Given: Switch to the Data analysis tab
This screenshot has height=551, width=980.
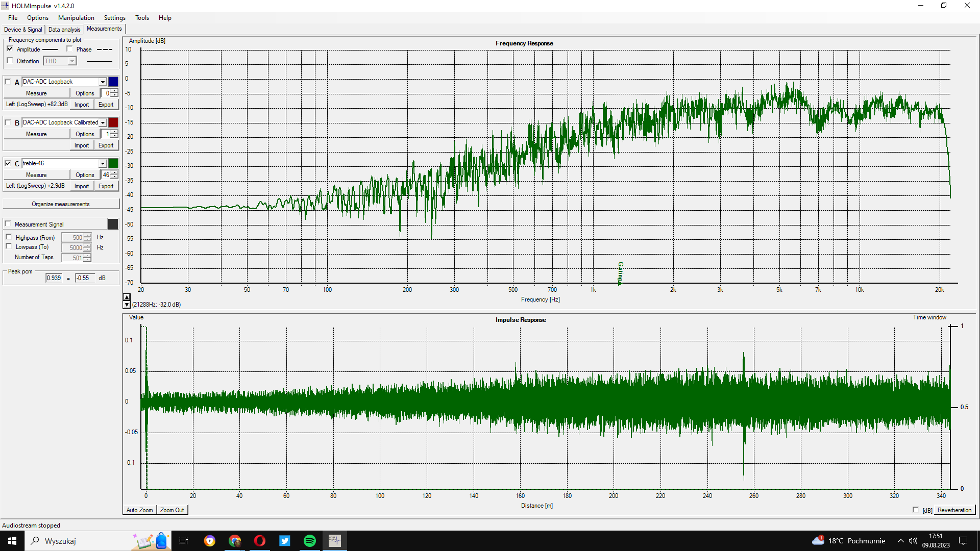Looking at the screenshot, I should click(64, 30).
